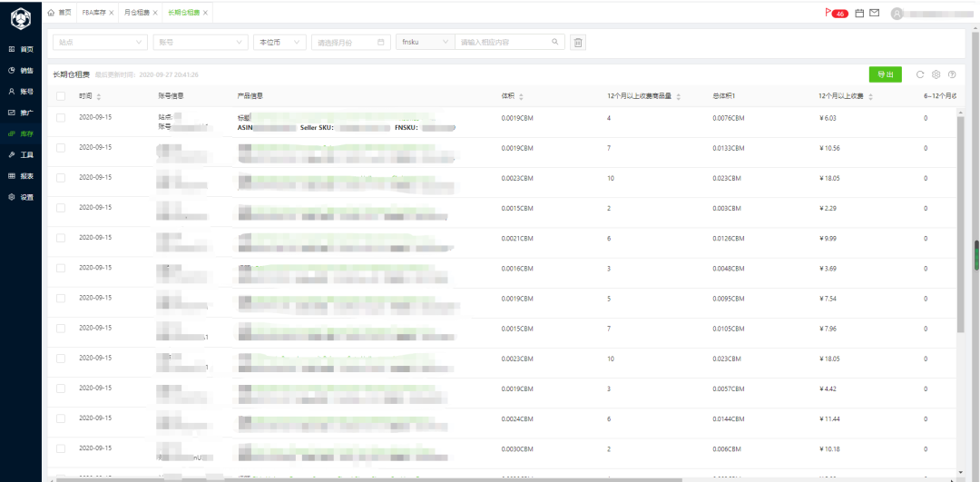Click the 账号信息 column header
This screenshot has width=980, height=482.
click(x=171, y=96)
